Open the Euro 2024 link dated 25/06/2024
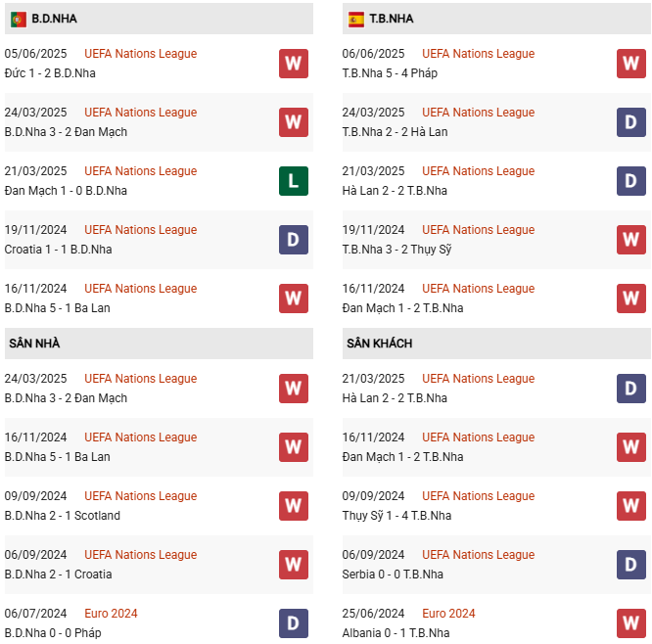 pyautogui.click(x=448, y=614)
